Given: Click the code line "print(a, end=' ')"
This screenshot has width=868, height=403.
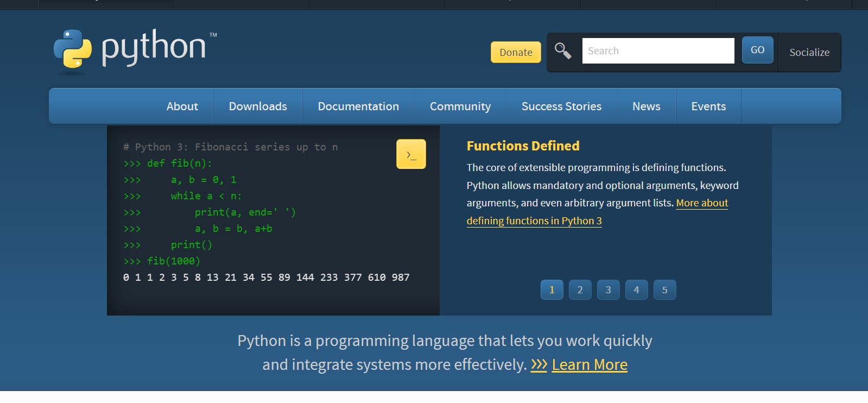Looking at the screenshot, I should pyautogui.click(x=245, y=212).
